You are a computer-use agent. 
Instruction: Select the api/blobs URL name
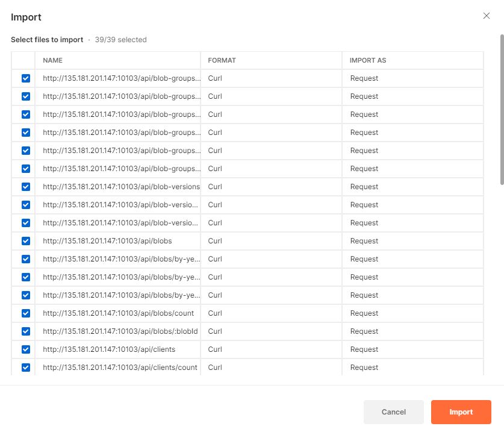tap(107, 241)
